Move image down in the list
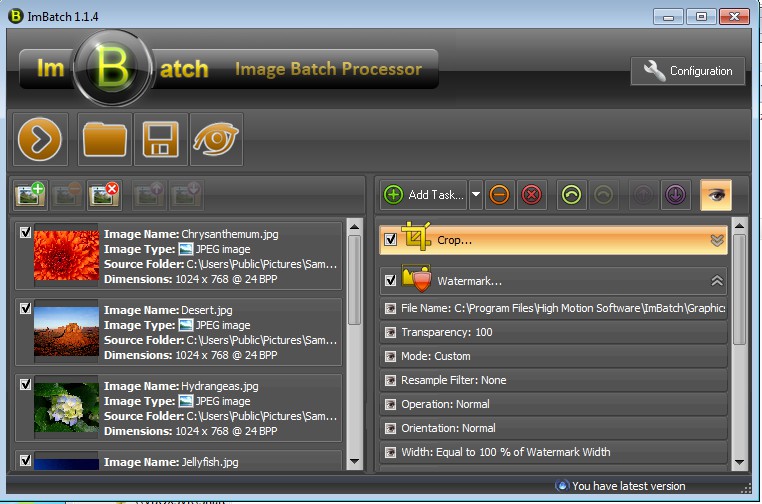Viewport: 762px width, 504px height. pos(186,195)
